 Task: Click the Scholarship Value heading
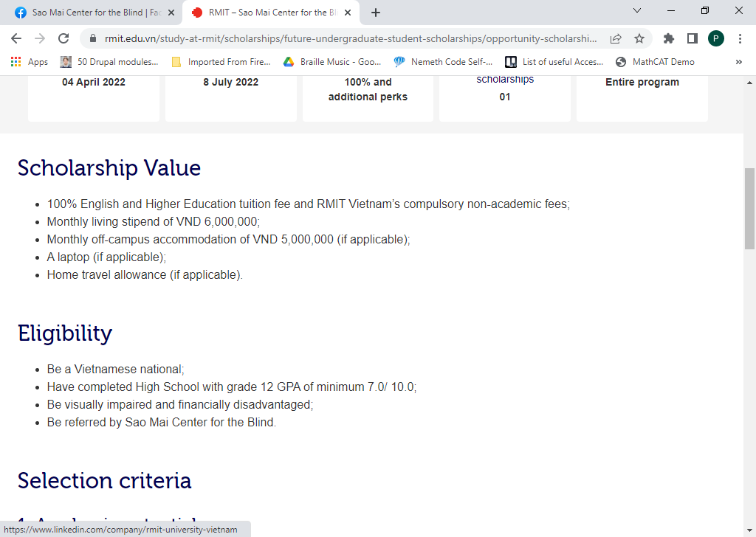click(x=109, y=168)
